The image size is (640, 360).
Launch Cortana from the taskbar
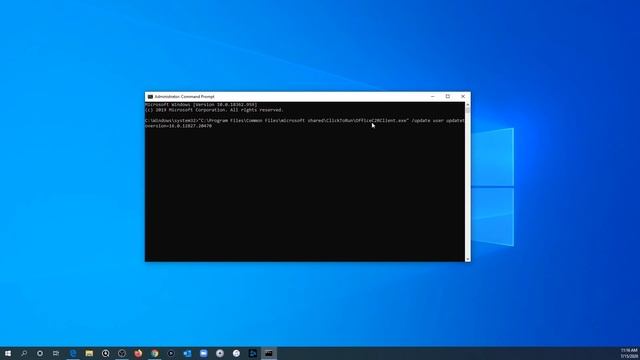40,353
